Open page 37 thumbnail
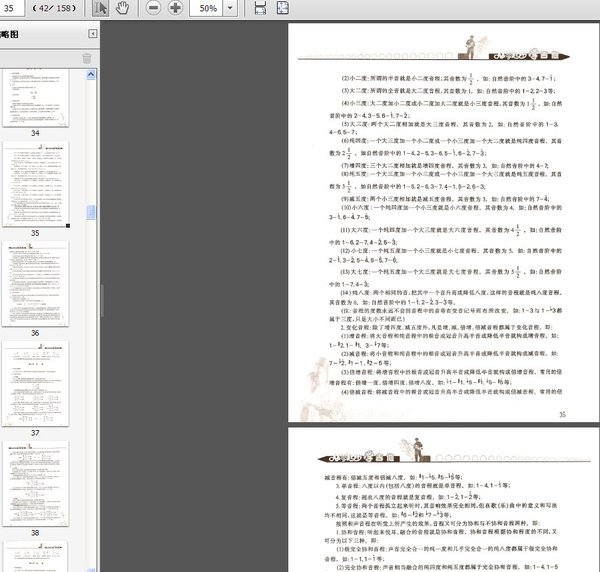Viewport: 600px width, 572px height. point(35,384)
